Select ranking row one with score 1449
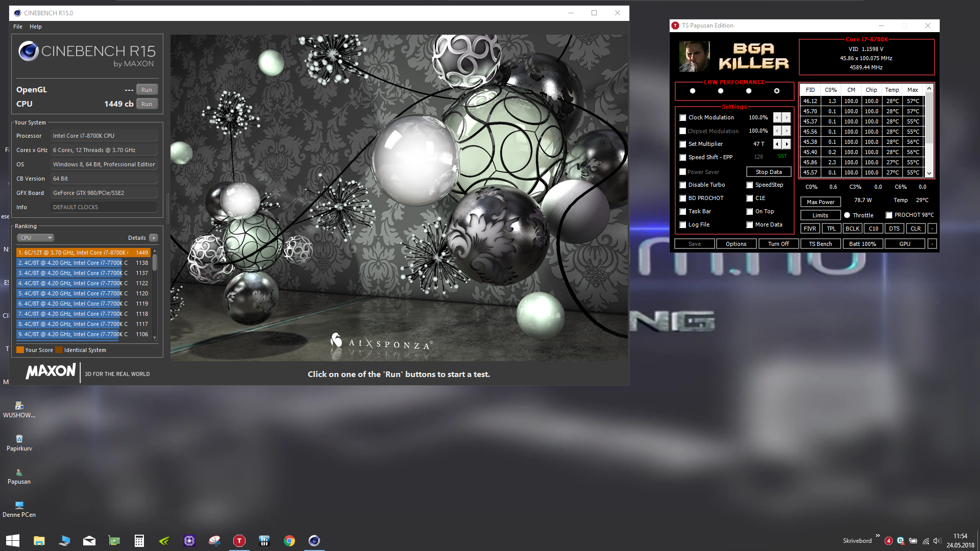This screenshot has width=980, height=551. click(x=83, y=253)
